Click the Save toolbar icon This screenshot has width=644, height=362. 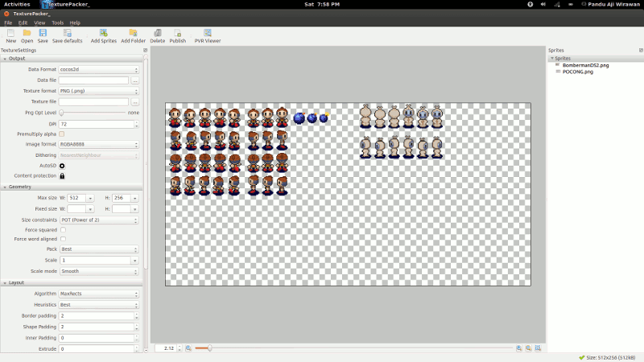pyautogui.click(x=43, y=33)
